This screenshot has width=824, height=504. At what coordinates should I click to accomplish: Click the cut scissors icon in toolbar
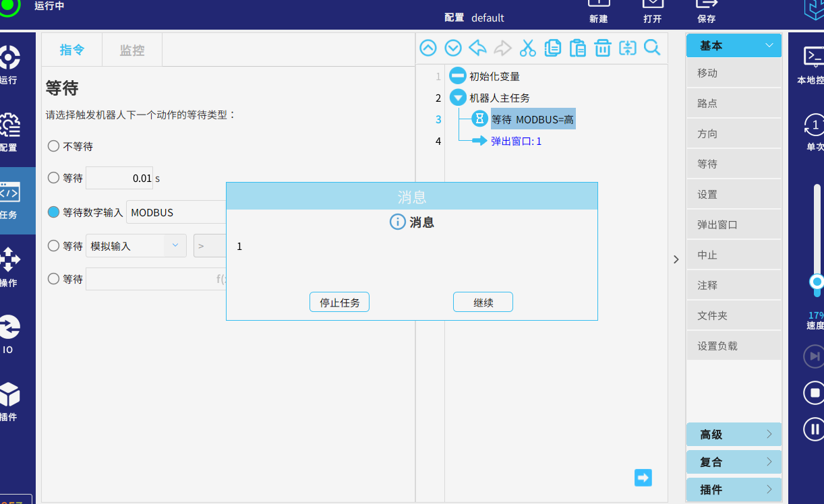click(x=527, y=48)
